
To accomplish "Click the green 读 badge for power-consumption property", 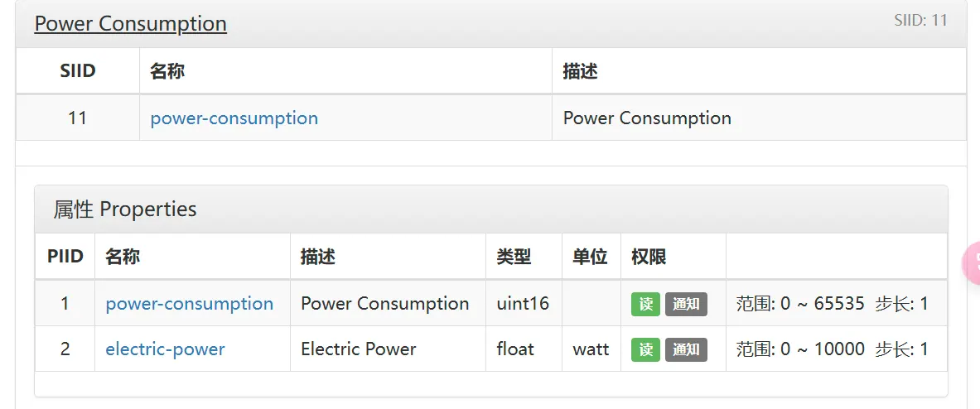I will click(645, 304).
